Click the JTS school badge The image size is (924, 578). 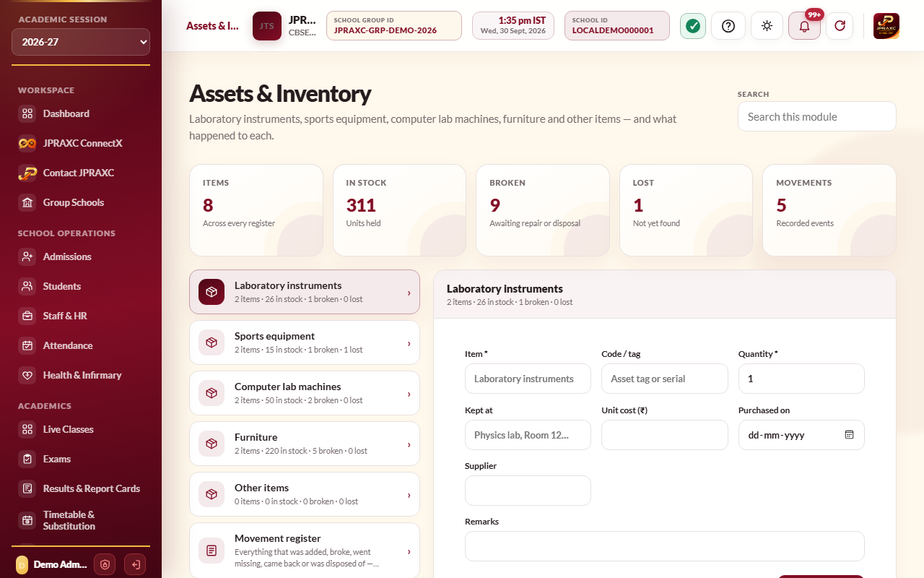pyautogui.click(x=267, y=26)
